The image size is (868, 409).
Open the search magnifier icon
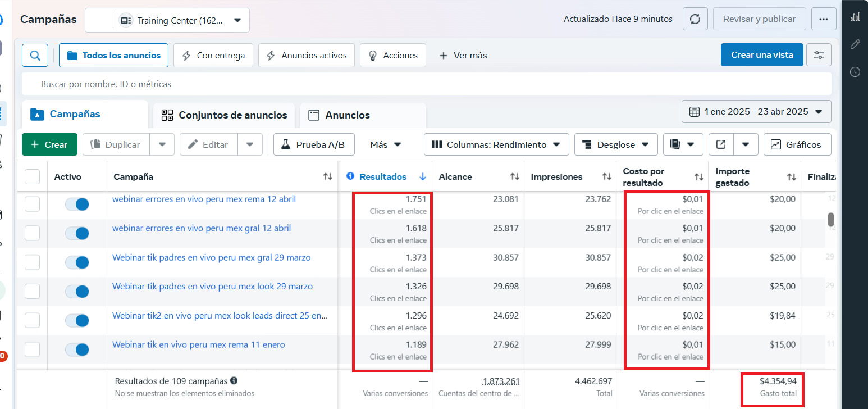click(35, 56)
